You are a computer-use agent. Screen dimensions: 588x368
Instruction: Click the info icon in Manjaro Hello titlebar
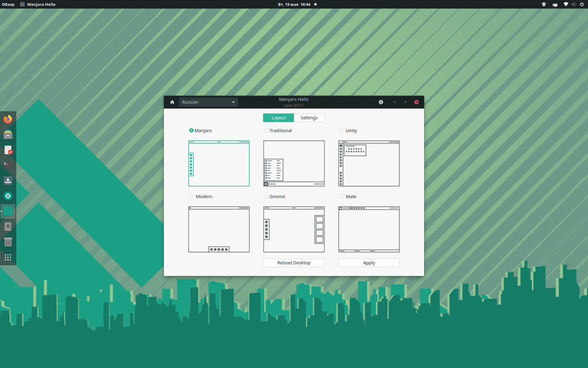381,102
